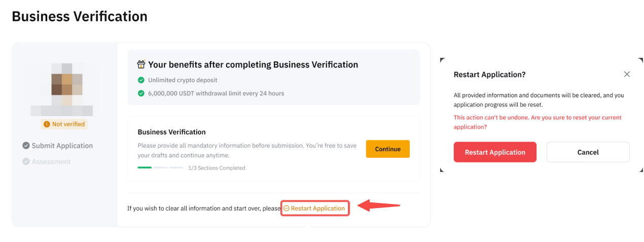This screenshot has height=242, width=644.
Task: Click the red action can't be undone warning
Action: tap(538, 122)
